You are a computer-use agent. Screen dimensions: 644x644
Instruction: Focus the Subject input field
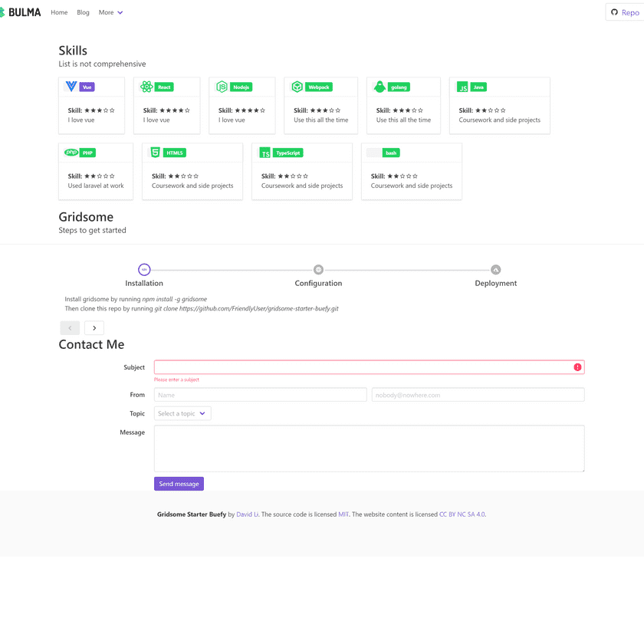[363, 367]
